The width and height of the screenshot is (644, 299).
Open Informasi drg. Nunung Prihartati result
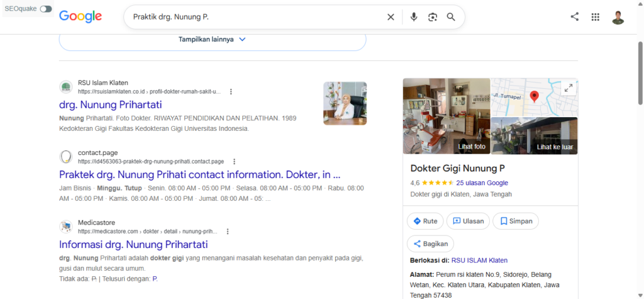click(133, 244)
